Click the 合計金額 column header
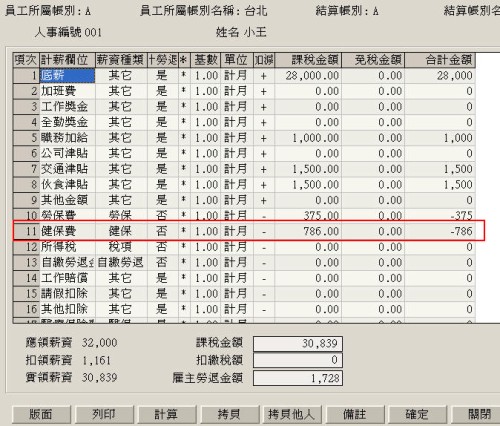 click(x=440, y=60)
